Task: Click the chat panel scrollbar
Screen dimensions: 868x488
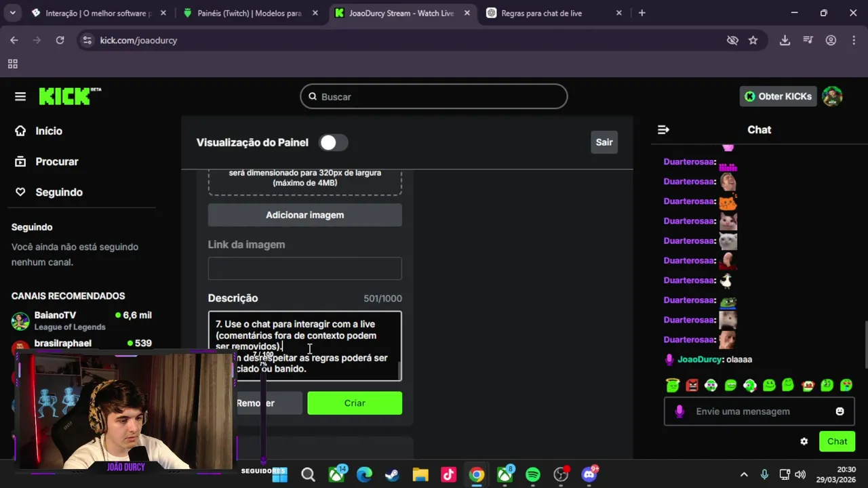Action: [x=865, y=346]
